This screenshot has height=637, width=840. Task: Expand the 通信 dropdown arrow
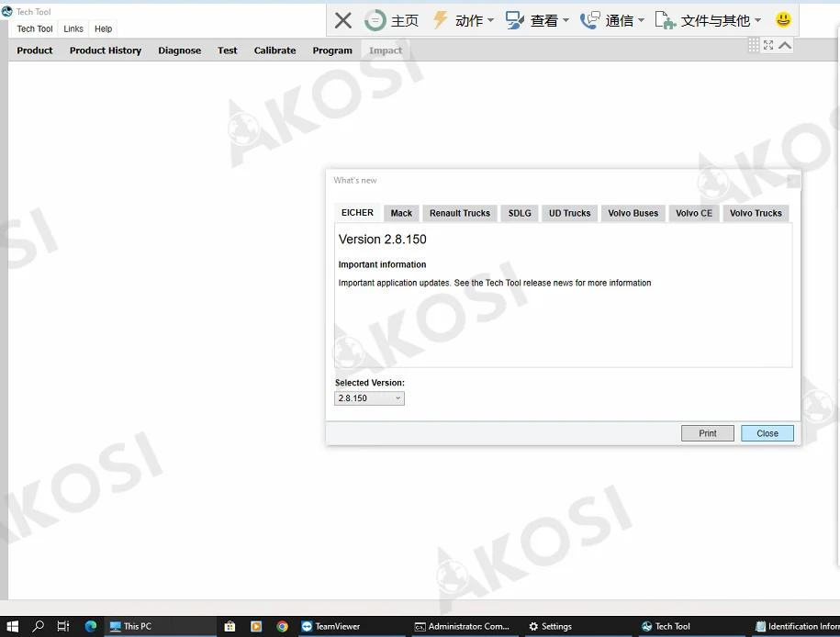[641, 21]
